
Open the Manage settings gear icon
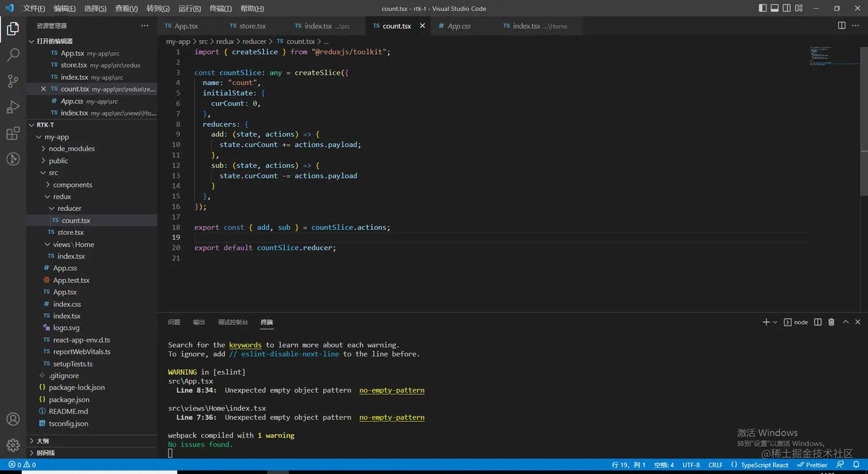(x=13, y=445)
